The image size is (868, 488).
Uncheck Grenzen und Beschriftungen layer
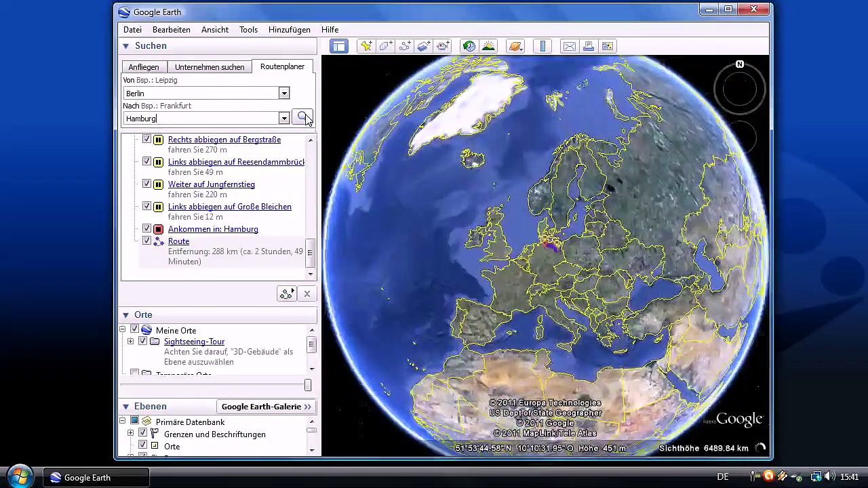click(143, 433)
